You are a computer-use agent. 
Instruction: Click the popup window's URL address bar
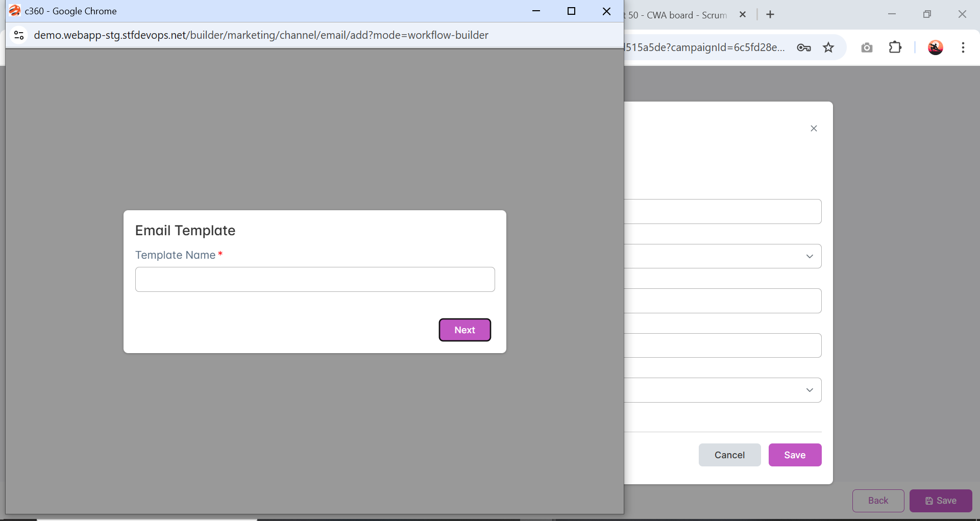pos(261,35)
